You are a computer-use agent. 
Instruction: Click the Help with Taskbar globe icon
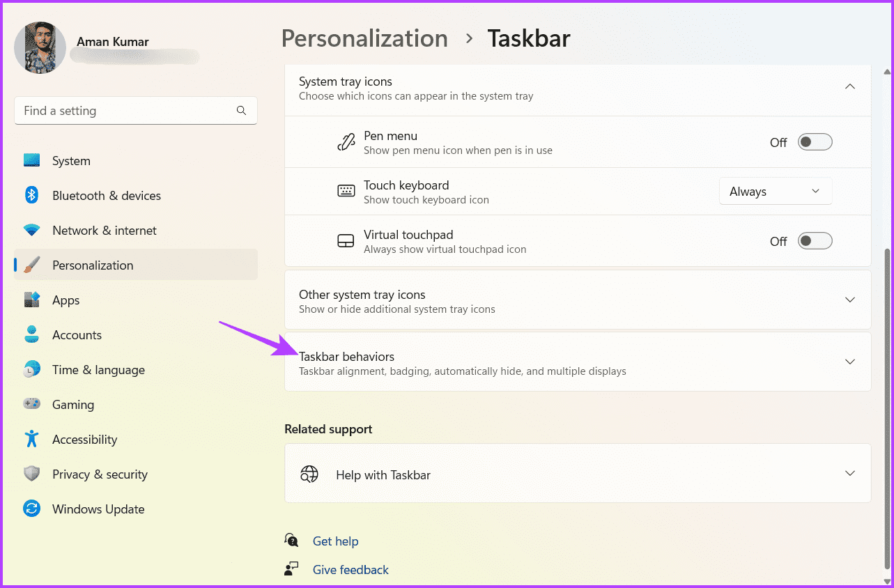tap(309, 474)
